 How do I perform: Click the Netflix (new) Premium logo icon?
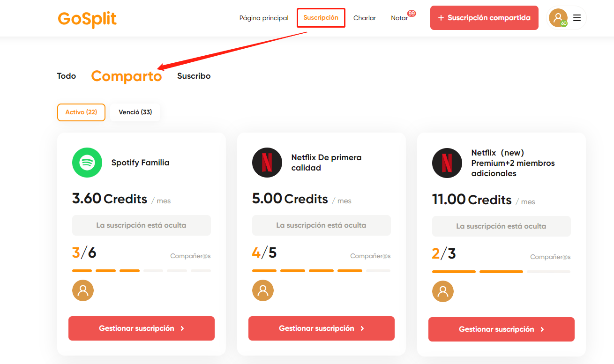[x=447, y=163]
